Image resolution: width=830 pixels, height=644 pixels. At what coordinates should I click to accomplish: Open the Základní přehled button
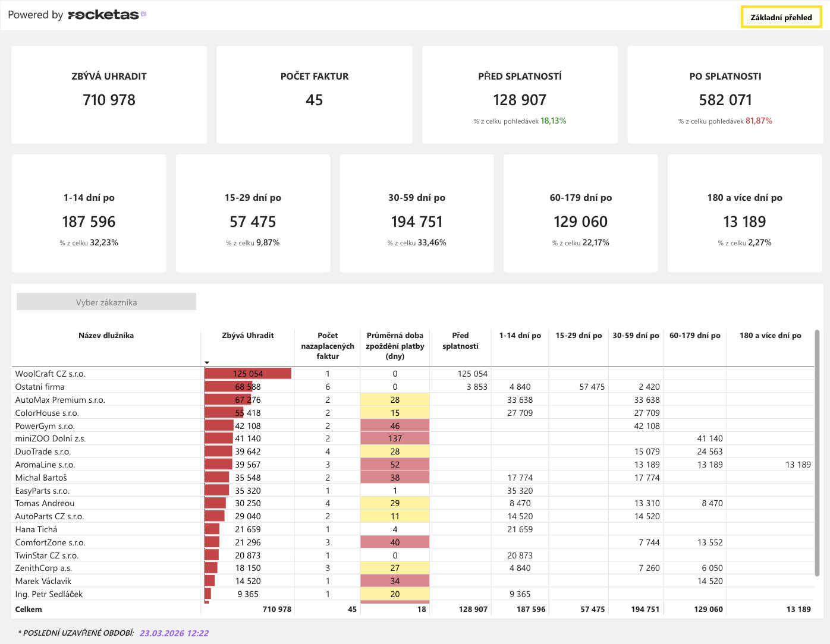click(781, 17)
